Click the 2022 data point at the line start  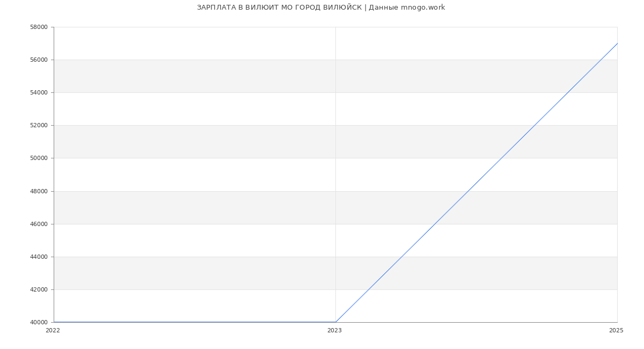54,322
